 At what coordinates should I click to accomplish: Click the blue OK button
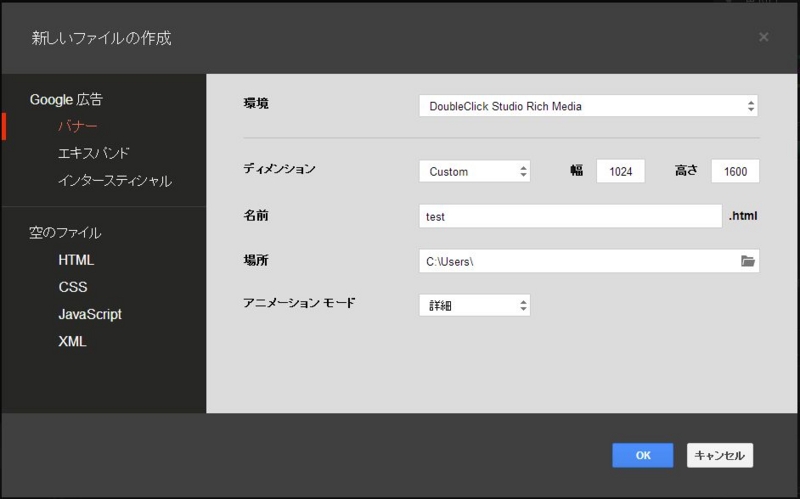pos(642,455)
